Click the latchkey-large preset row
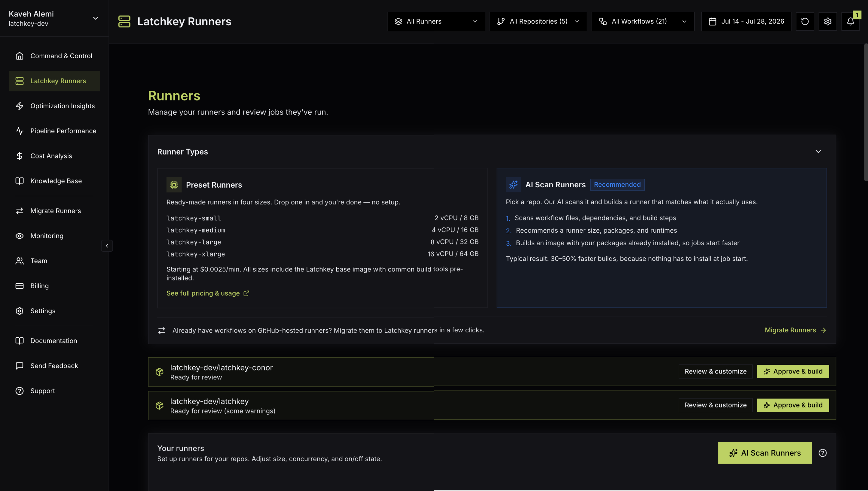The width and height of the screenshot is (868, 491). click(x=322, y=242)
